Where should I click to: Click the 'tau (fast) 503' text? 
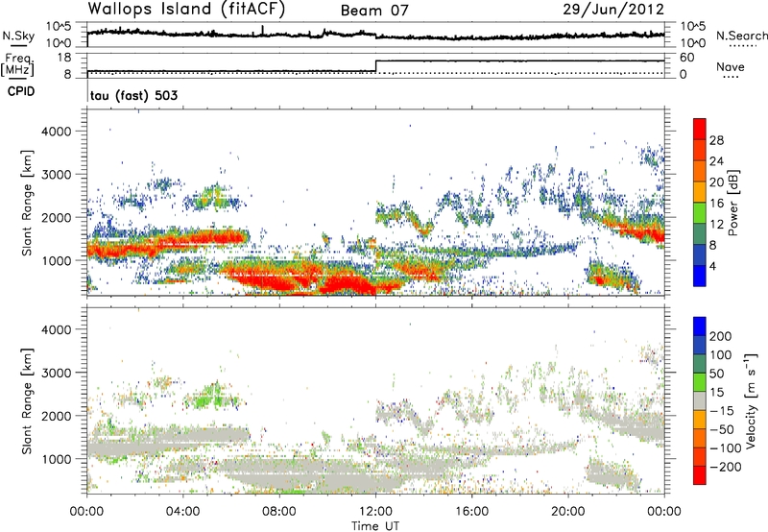[133, 95]
